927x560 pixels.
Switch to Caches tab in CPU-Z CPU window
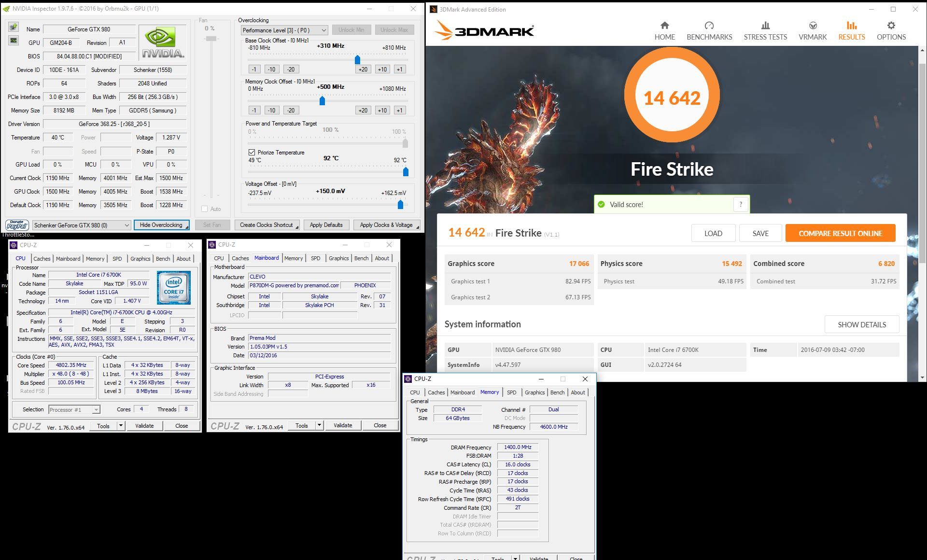[x=42, y=259]
